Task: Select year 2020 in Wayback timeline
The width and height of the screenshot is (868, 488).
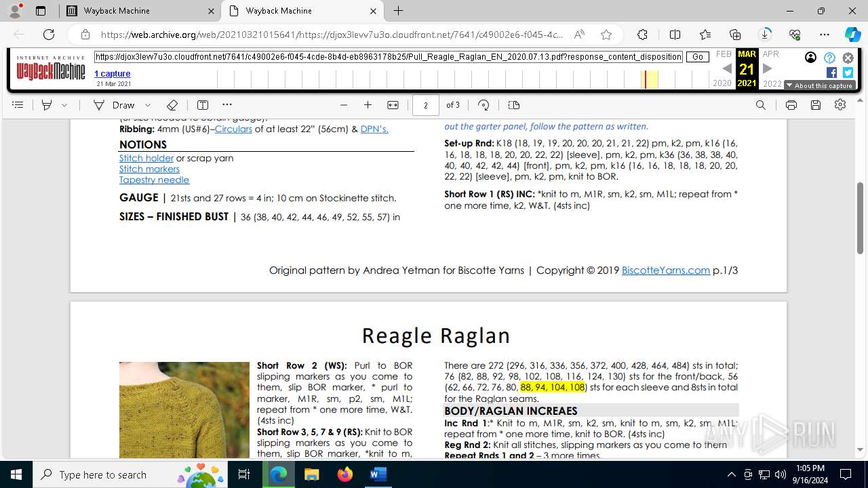Action: coord(722,83)
